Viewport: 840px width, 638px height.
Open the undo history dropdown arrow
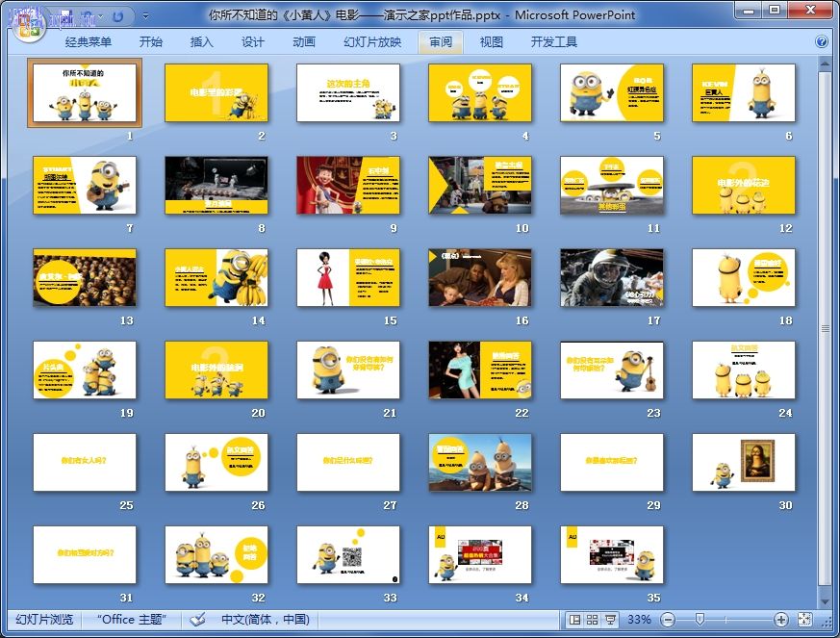pyautogui.click(x=101, y=17)
